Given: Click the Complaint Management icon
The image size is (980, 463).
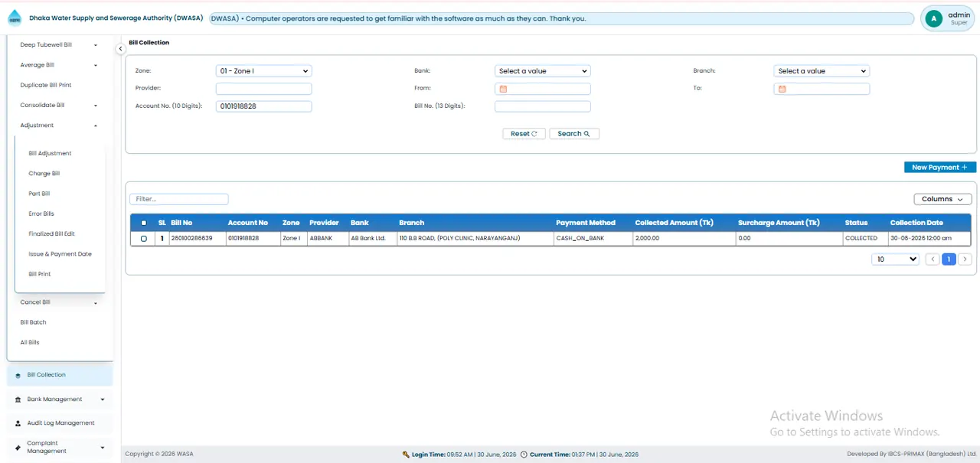Looking at the screenshot, I should coord(18,447).
